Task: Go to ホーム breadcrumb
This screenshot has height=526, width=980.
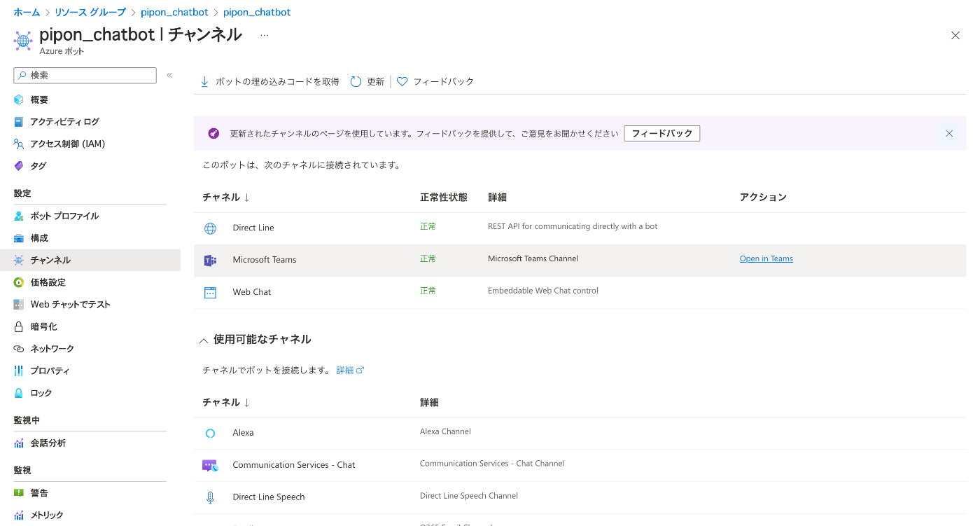Action: (27, 13)
